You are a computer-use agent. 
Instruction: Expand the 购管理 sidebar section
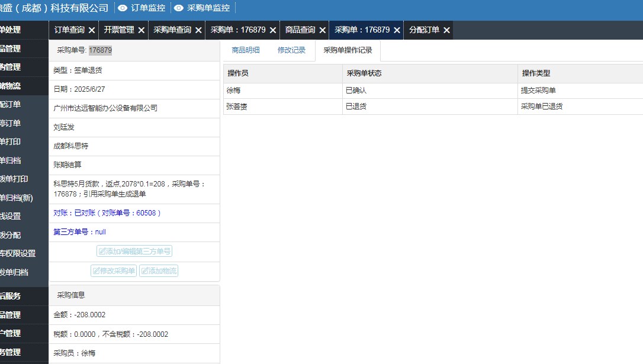click(x=24, y=67)
